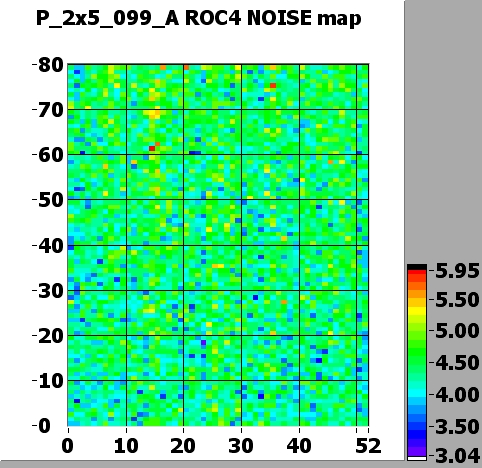Click the yellow band in the color palette
This screenshot has width=482, height=468.
417,311
